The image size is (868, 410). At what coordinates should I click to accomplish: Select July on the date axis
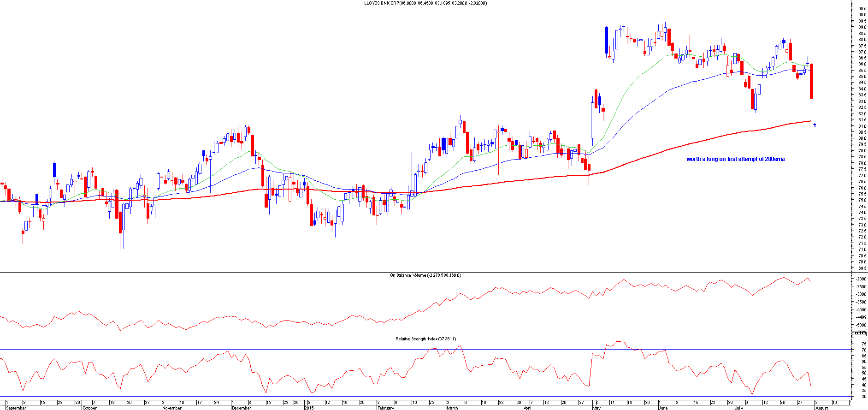click(x=739, y=408)
